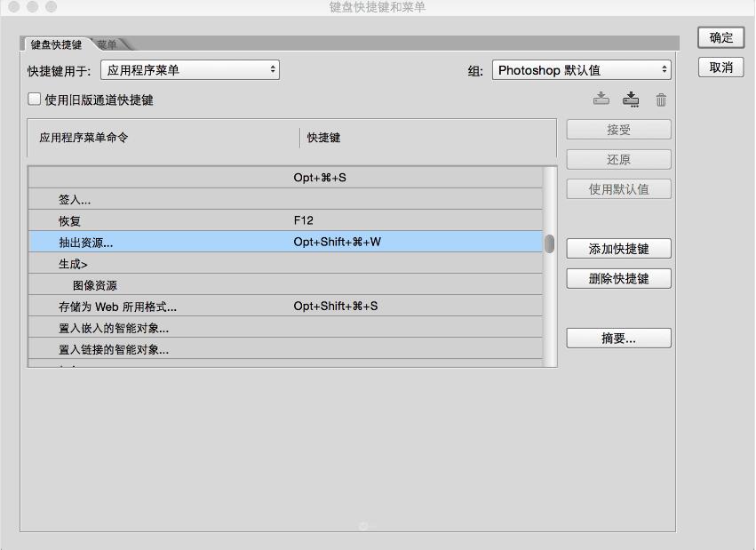Cancel the dialog with 取消 button
Image resolution: width=756 pixels, height=550 pixels.
[x=720, y=67]
